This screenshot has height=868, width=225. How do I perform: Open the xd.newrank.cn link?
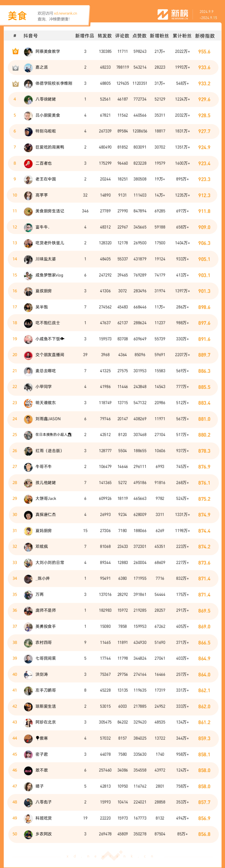tap(65, 14)
